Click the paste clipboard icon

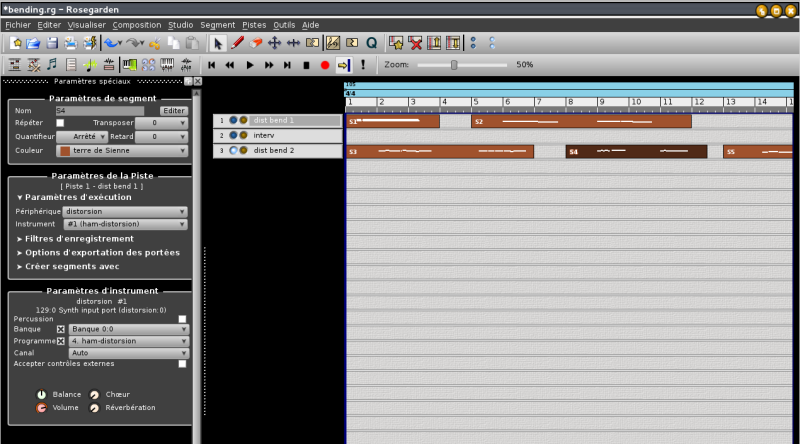pyautogui.click(x=192, y=43)
